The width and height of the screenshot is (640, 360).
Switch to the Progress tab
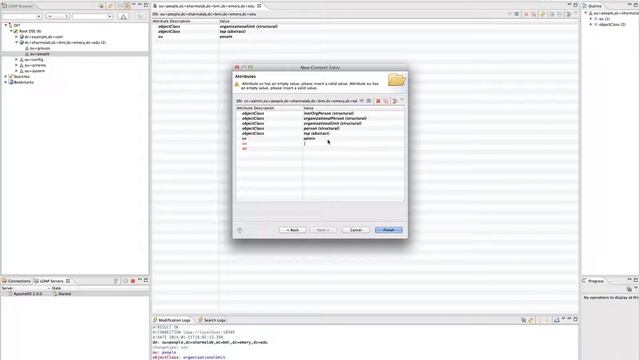click(x=593, y=281)
